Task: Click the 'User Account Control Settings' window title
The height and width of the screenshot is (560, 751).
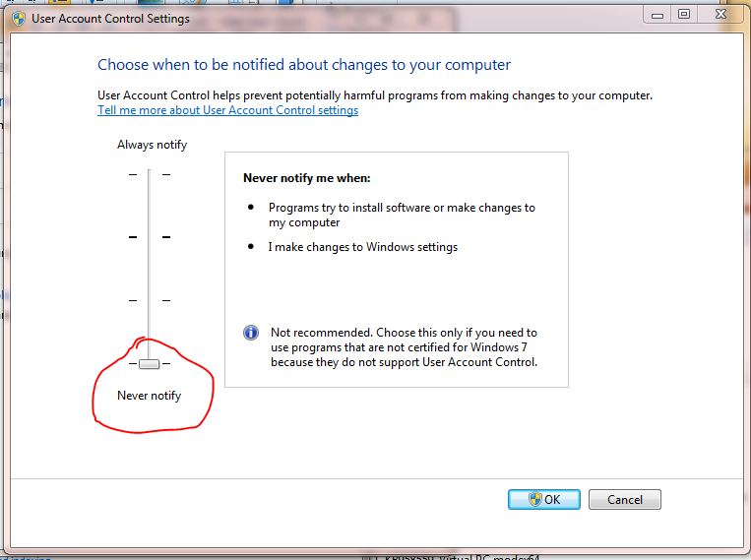Action: [110, 19]
